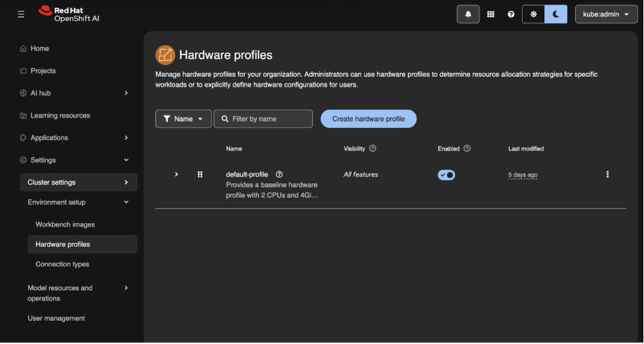Image resolution: width=644 pixels, height=344 pixels.
Task: Open the application launcher grid icon
Action: [x=491, y=14]
